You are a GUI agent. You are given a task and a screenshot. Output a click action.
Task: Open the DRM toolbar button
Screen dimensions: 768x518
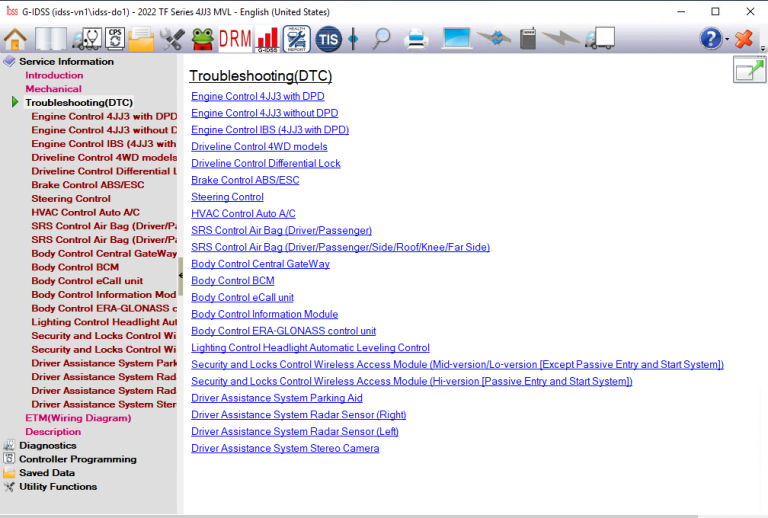coord(235,39)
